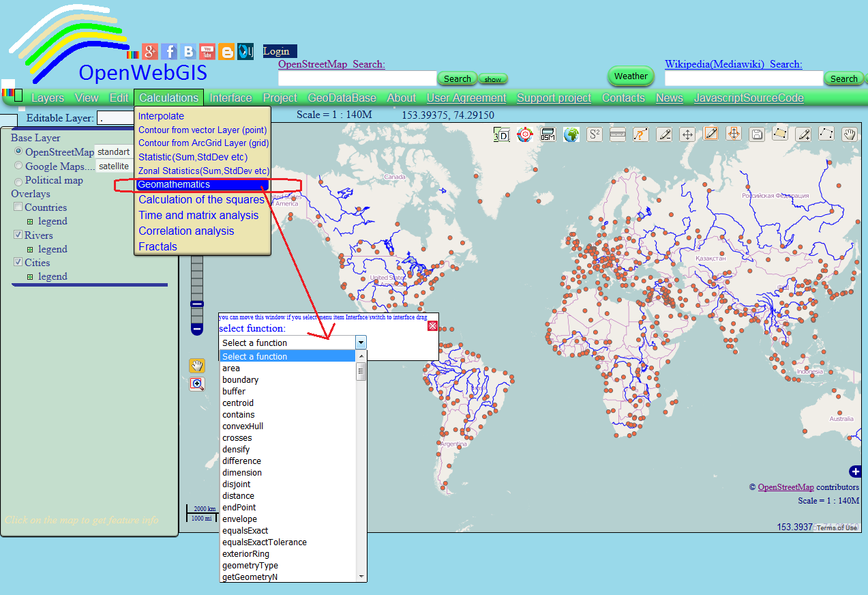Viewport: 868px width, 595px height.
Task: Select the draw line vertices tool
Action: click(826, 134)
